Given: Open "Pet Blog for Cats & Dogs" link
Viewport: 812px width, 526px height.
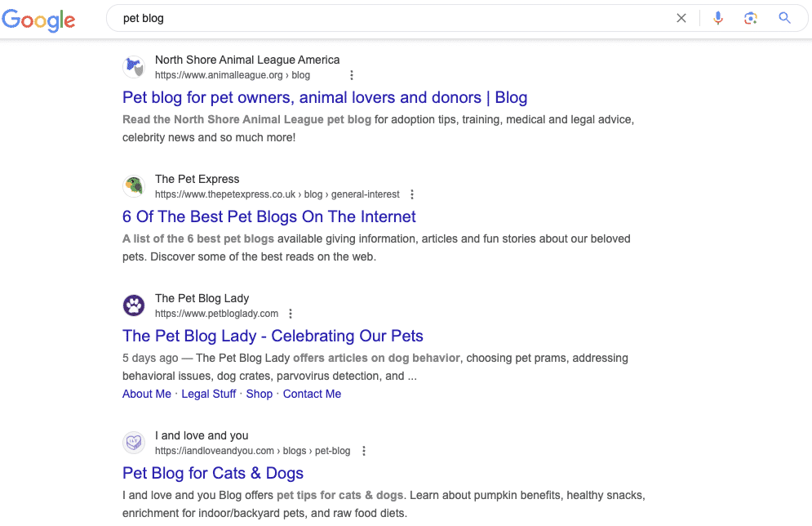Looking at the screenshot, I should 213,473.
